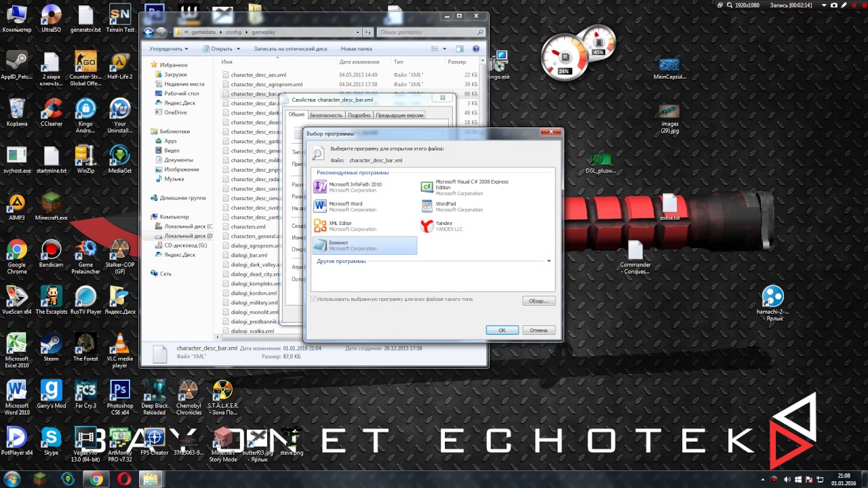This screenshot has width=868, height=488.
Task: Click Новая папка in Explorer toolbar
Action: pos(356,49)
